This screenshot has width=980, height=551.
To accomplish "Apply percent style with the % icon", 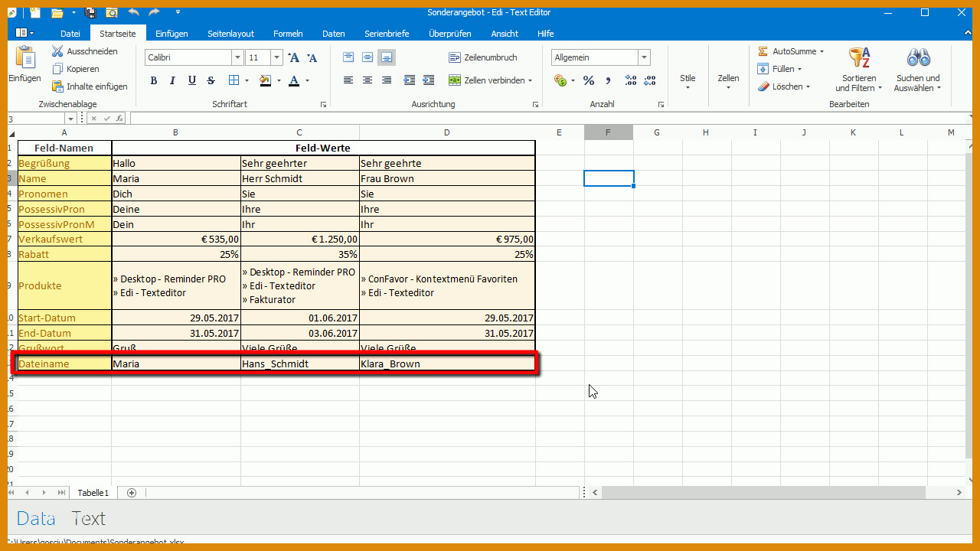I will tap(589, 80).
